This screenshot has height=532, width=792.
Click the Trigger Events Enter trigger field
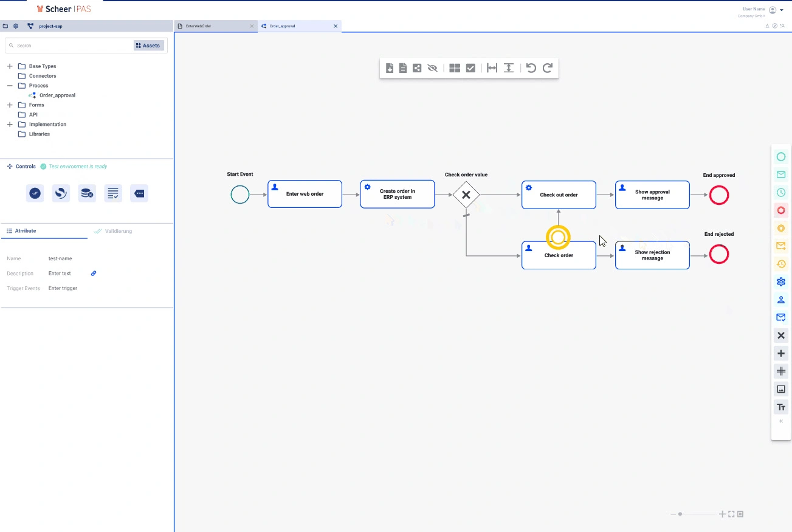point(63,288)
